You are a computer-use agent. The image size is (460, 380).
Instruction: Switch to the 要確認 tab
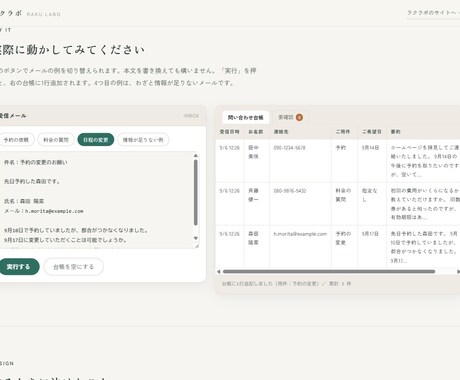[x=290, y=117]
